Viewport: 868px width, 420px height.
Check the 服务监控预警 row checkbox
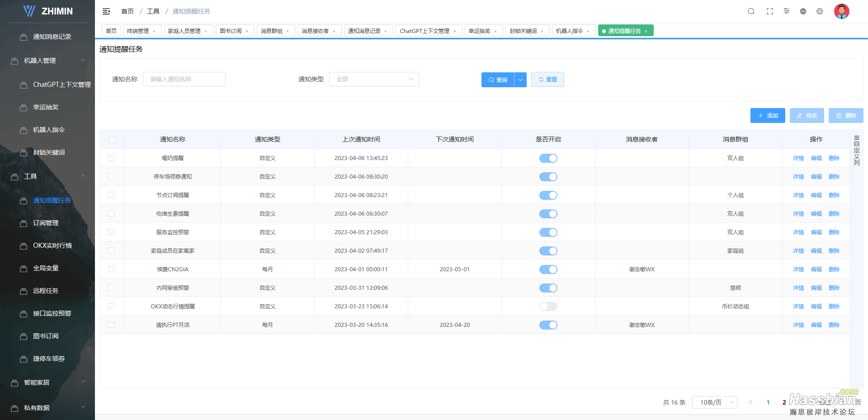[x=111, y=232]
